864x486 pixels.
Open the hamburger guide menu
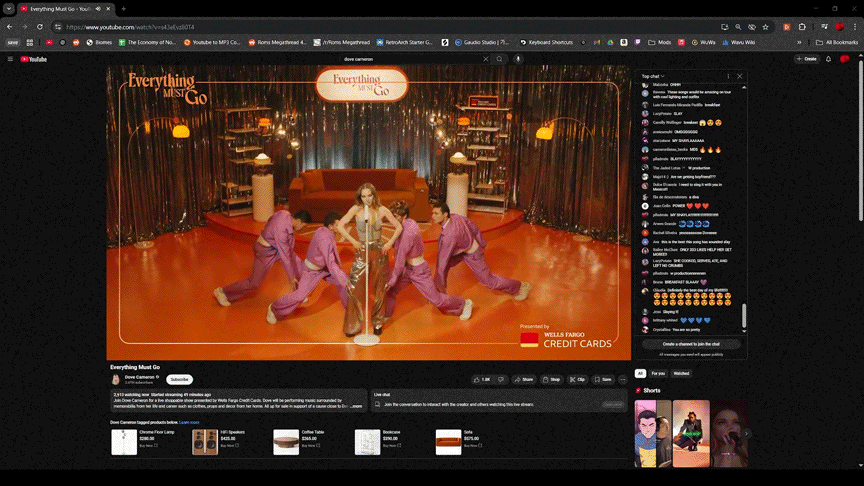[10, 59]
